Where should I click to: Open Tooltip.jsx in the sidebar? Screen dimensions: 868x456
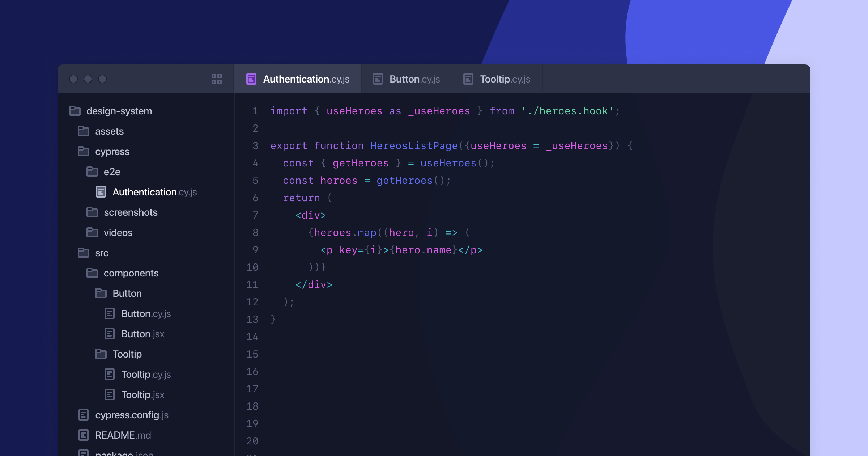(x=142, y=394)
